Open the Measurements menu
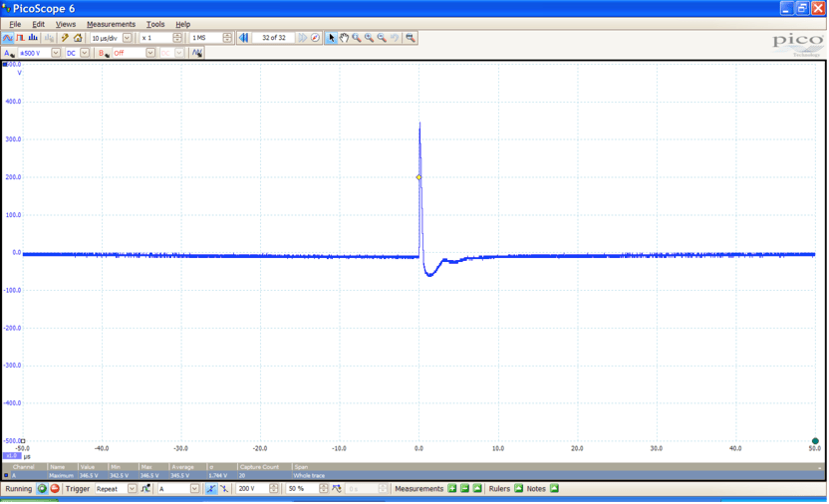The width and height of the screenshot is (829, 504). coord(111,24)
